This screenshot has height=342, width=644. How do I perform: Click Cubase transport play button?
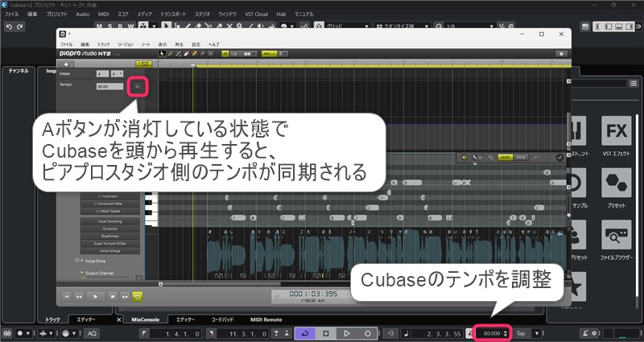pyautogui.click(x=347, y=333)
